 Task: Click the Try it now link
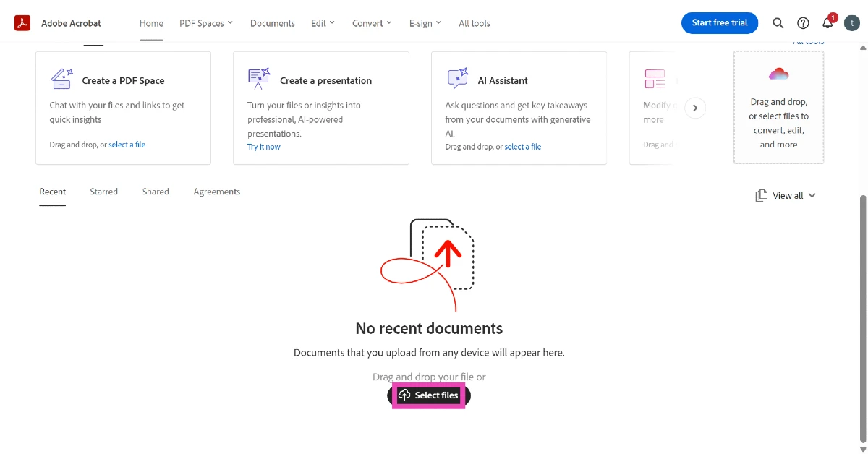[263, 146]
